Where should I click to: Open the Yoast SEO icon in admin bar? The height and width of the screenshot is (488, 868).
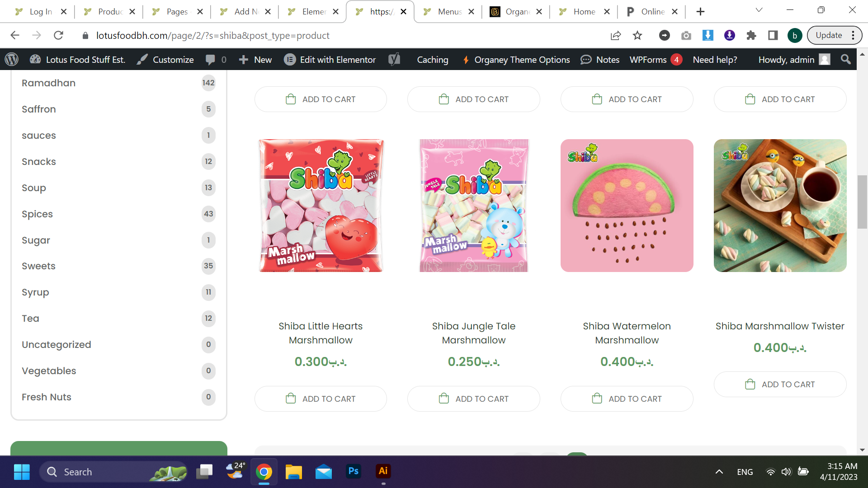point(394,60)
